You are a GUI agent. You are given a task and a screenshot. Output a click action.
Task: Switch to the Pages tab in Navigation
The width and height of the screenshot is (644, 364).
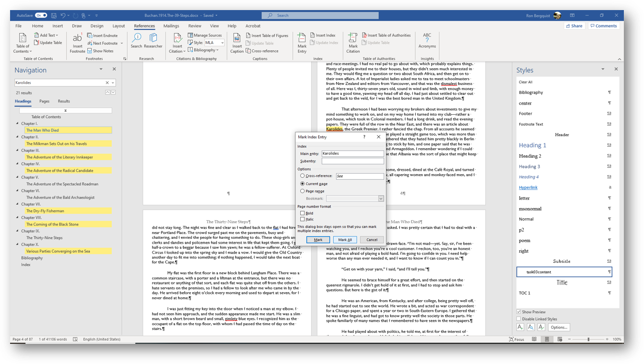pos(44,101)
